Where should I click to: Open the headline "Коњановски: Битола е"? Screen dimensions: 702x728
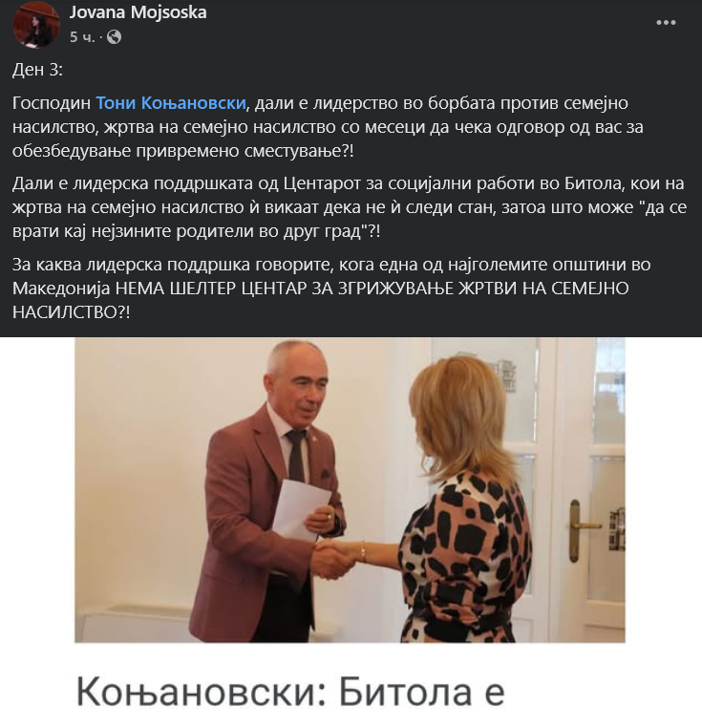289,693
